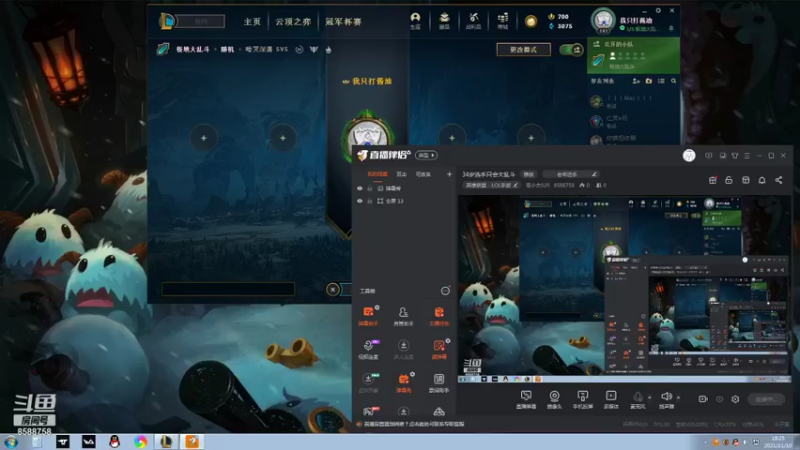Click the second empty invite slot plus
Screen dimensions: 800x450
(x=283, y=138)
